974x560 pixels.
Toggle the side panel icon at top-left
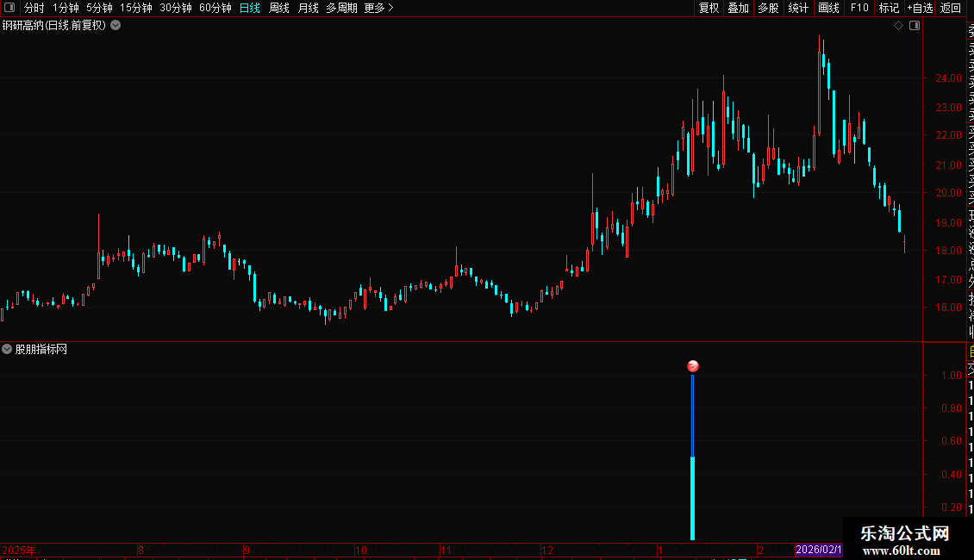tap(9, 8)
